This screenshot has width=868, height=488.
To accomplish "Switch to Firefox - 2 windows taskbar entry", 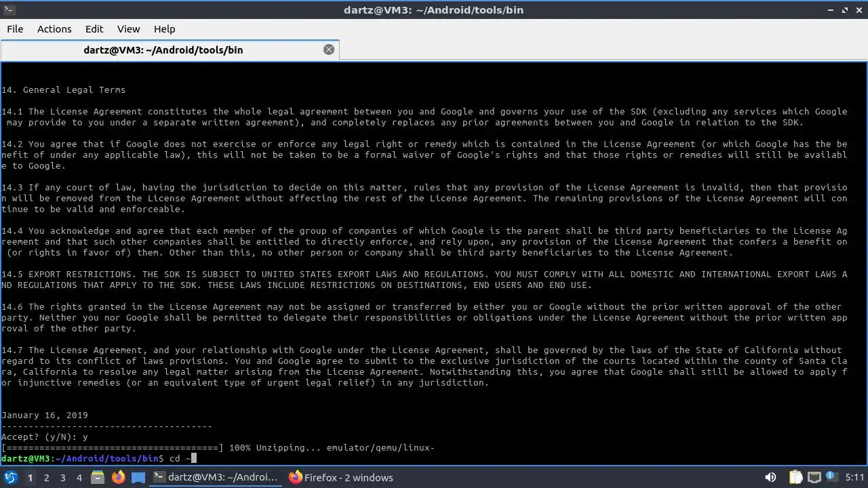I will click(x=341, y=478).
